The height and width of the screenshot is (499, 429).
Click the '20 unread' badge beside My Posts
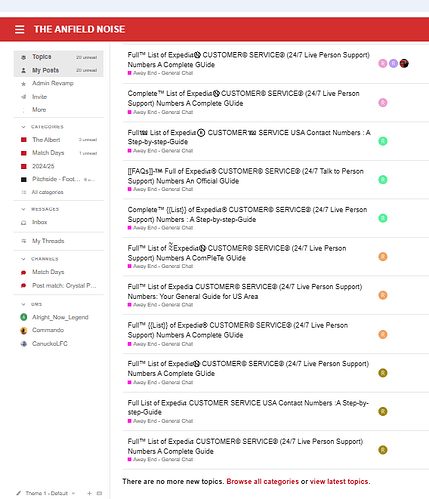tap(86, 70)
